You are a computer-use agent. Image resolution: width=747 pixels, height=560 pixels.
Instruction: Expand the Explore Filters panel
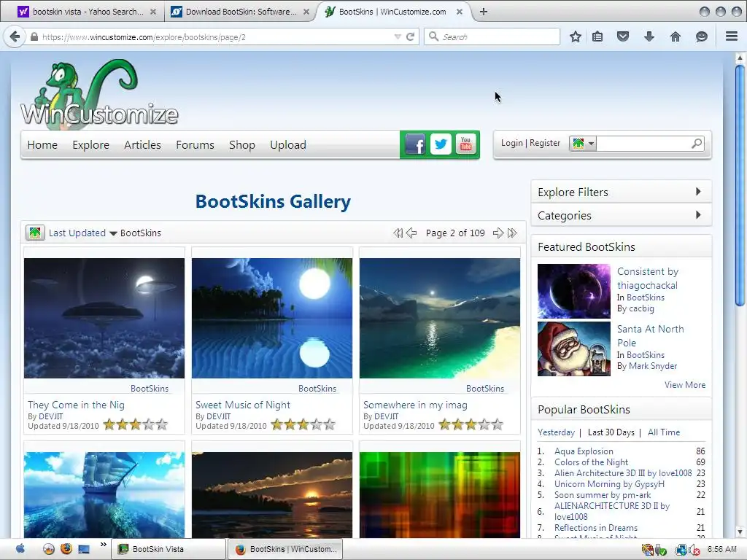[622, 192]
